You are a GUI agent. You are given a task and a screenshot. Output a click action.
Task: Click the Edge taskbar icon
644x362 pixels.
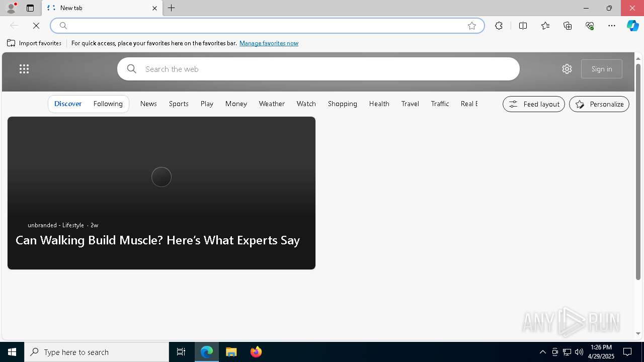point(207,352)
